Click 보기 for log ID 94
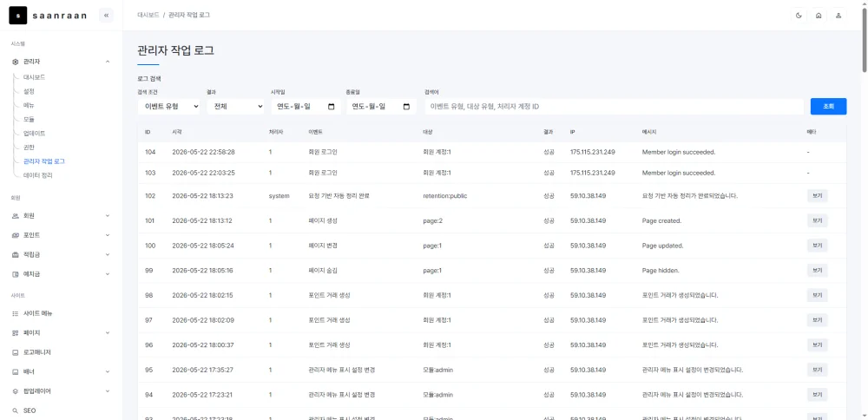This screenshot has width=868, height=420. (817, 395)
